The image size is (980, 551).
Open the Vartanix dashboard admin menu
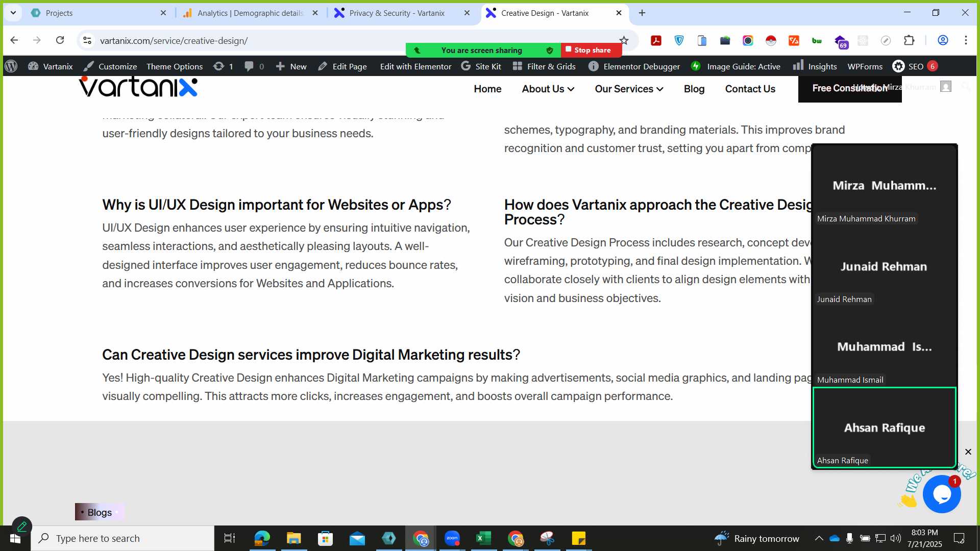(51, 66)
